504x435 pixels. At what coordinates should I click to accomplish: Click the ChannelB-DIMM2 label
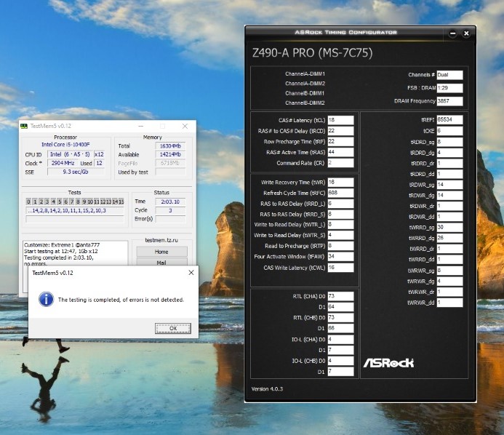305,103
